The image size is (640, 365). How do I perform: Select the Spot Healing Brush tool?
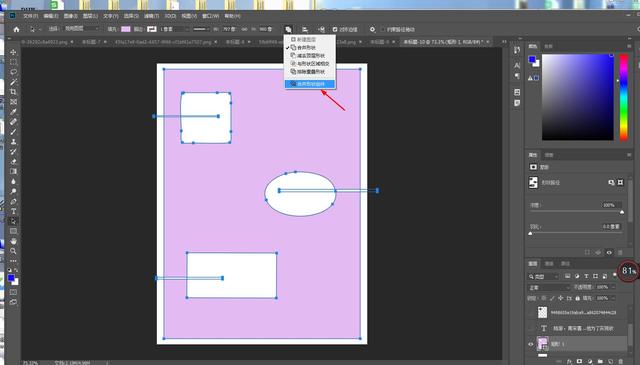tap(13, 122)
